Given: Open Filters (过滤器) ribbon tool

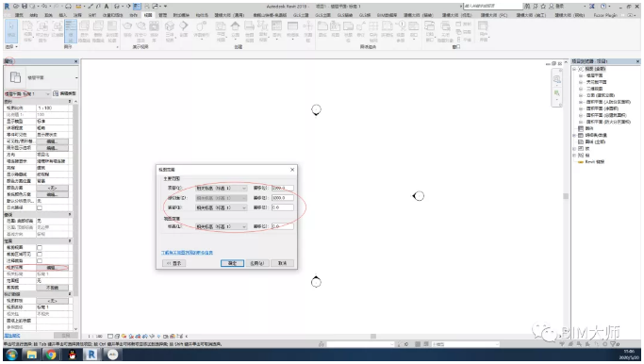Looking at the screenshot, I should tap(57, 30).
